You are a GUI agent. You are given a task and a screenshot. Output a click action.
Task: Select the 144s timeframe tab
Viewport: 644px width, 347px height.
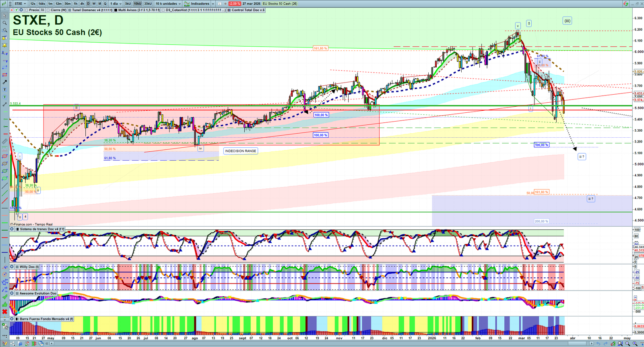pyautogui.click(x=42, y=4)
